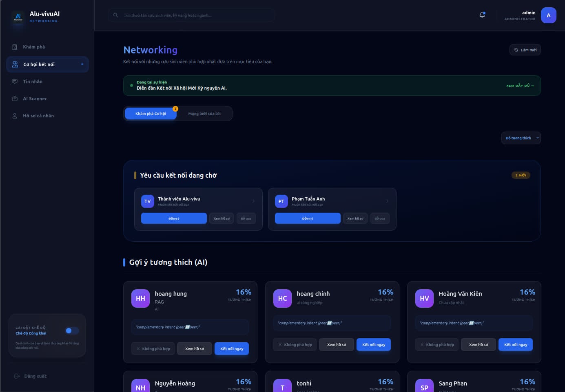This screenshot has width=565, height=392.
Task: Click the HH avatar of hoang hung
Action: click(x=140, y=298)
